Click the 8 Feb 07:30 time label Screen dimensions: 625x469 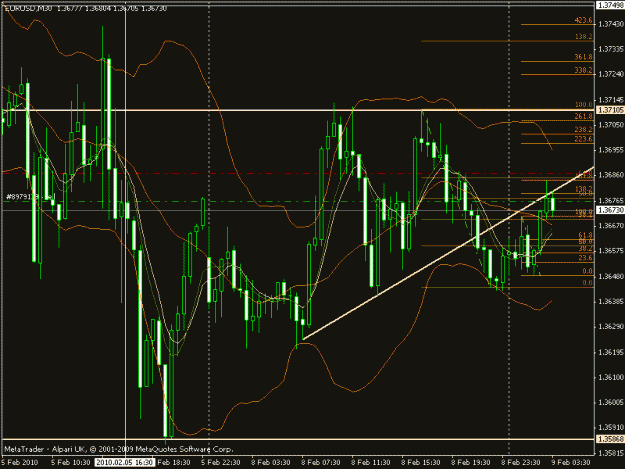320,463
